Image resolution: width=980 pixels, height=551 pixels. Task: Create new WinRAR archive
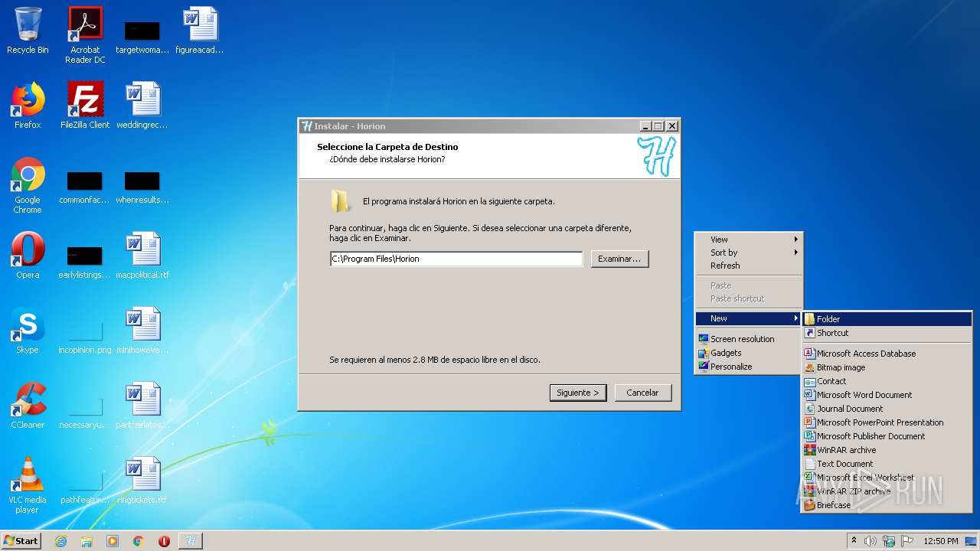pos(887,450)
